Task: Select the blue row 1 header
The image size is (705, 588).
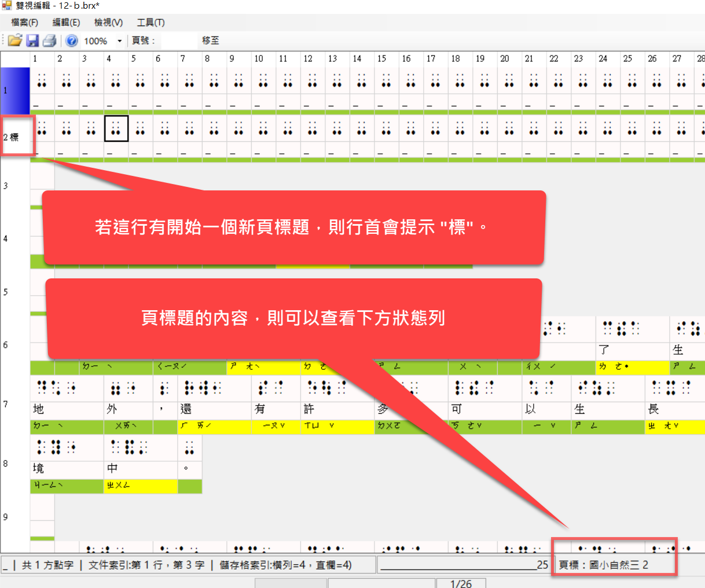Action: point(15,90)
